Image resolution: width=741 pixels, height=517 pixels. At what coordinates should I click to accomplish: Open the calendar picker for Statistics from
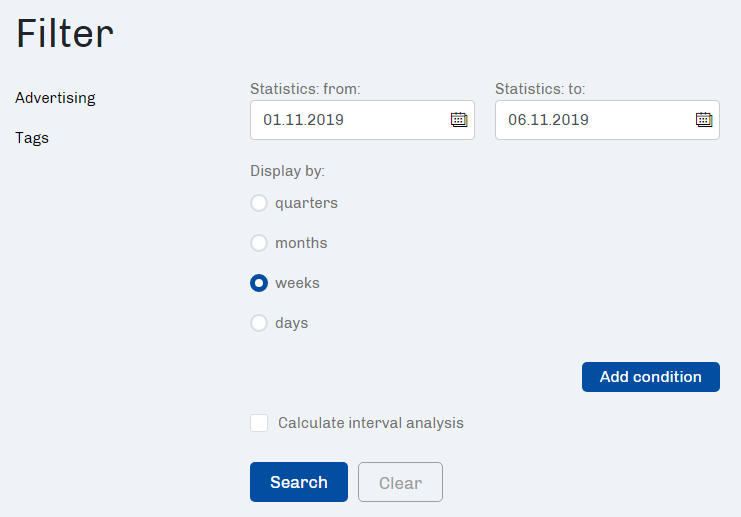[459, 120]
